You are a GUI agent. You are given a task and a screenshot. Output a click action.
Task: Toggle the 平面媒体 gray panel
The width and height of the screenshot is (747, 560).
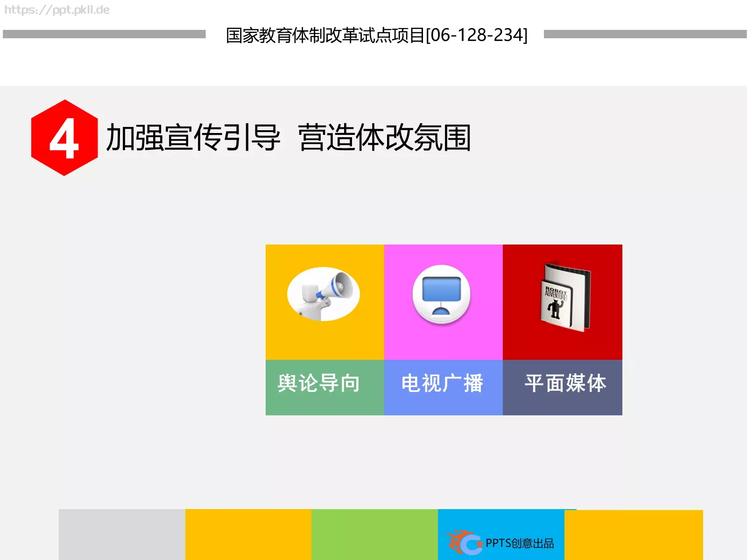click(x=564, y=385)
